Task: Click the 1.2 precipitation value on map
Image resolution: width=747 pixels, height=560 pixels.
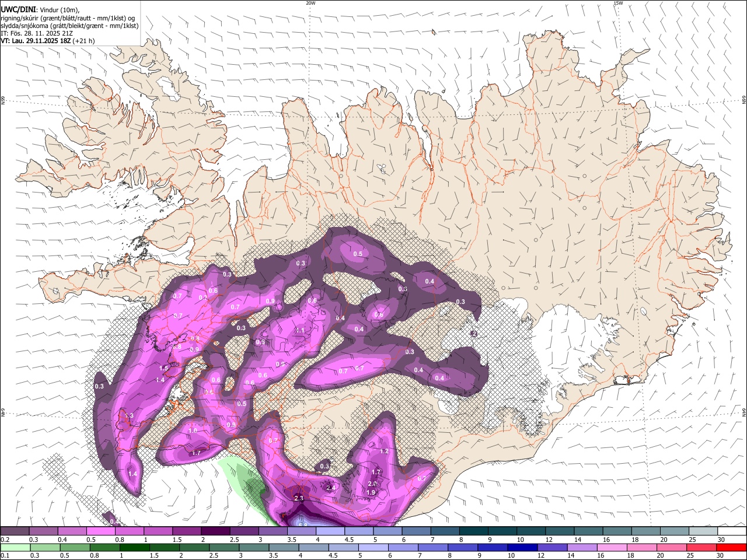Action: click(384, 451)
